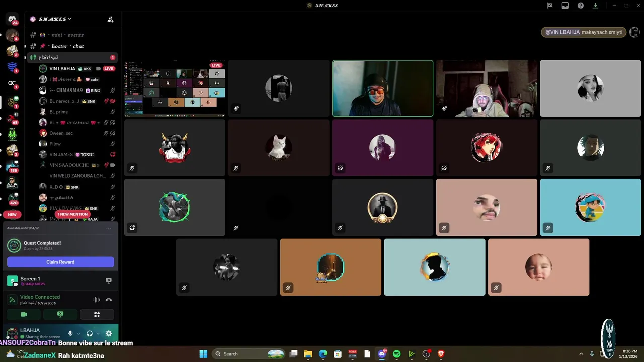
Task: Select user VIN WELD ZANOUBA in voice list
Action: coord(77,176)
